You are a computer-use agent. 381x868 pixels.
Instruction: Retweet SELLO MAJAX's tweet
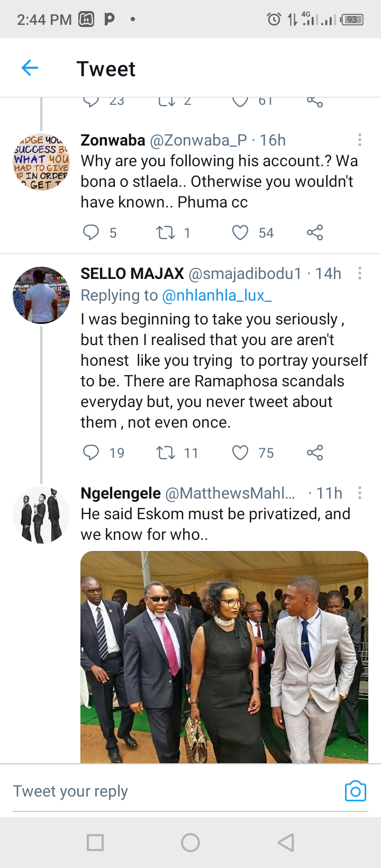coord(166,453)
